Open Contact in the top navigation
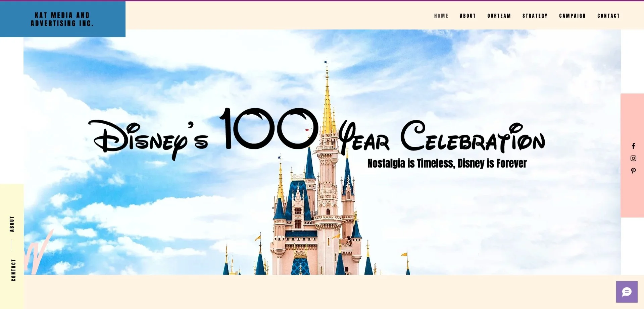 click(x=608, y=16)
